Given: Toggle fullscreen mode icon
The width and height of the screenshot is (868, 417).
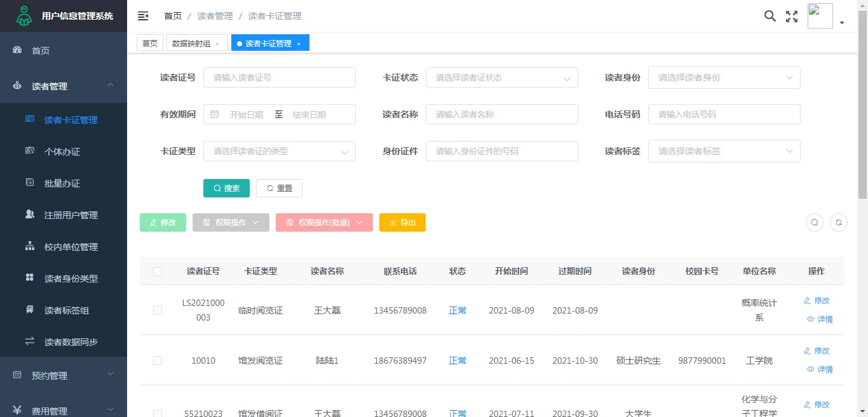Looking at the screenshot, I should coord(792,17).
